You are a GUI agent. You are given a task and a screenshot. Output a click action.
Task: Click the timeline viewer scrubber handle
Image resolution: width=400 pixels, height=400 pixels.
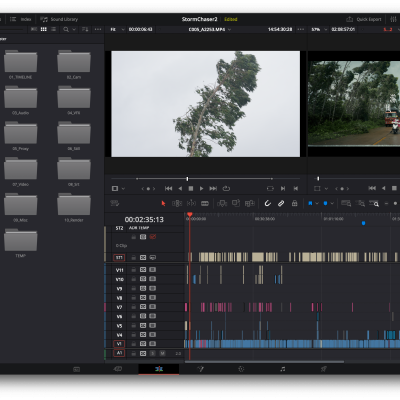(318, 179)
